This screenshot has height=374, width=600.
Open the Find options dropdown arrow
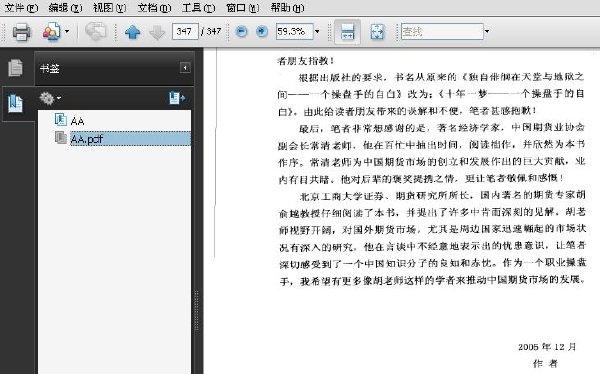pos(487,31)
